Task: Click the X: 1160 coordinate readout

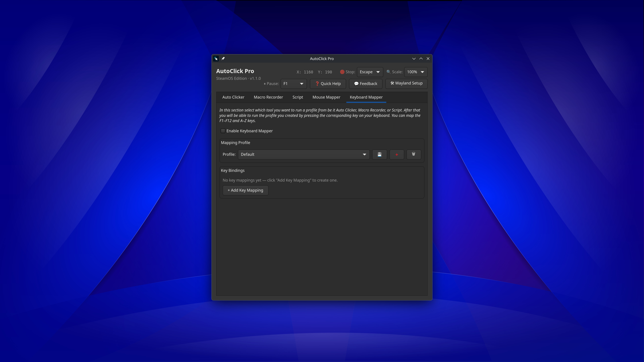Action: coord(305,72)
